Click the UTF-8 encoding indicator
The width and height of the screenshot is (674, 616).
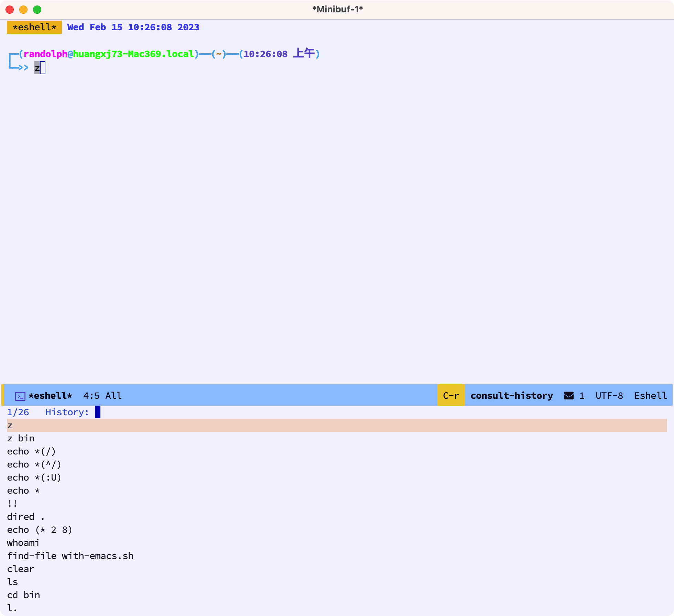point(609,396)
